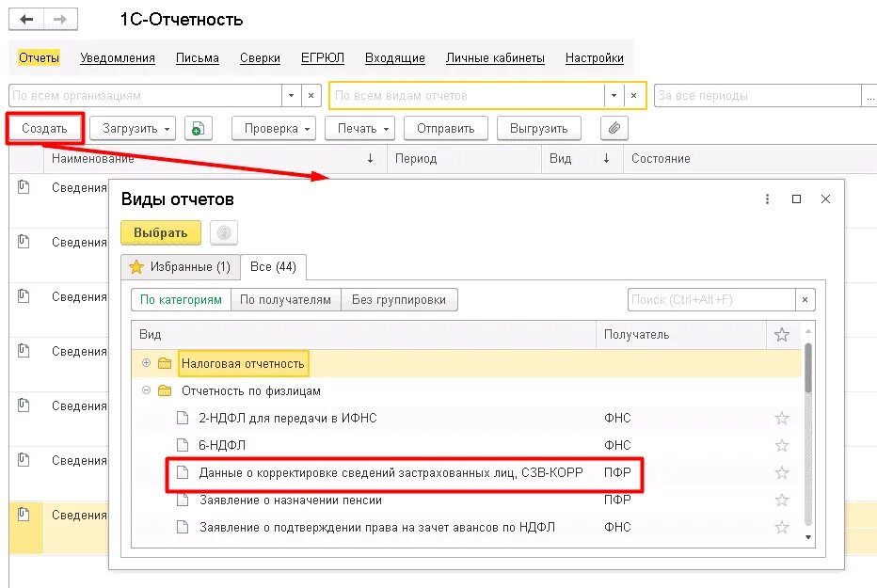877x588 pixels.
Task: Click the document icon of the 2-НДФЛ row
Action: point(183,418)
